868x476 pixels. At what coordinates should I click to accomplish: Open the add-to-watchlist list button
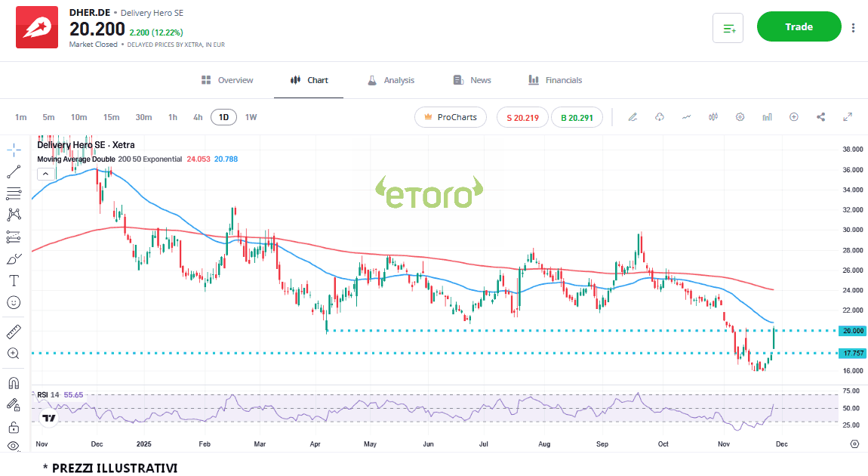click(728, 28)
